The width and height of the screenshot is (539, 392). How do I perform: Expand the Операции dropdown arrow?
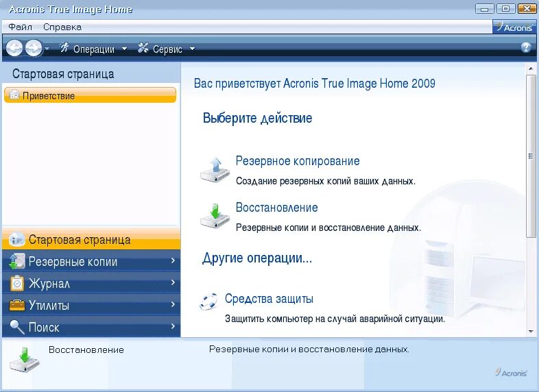tap(124, 49)
